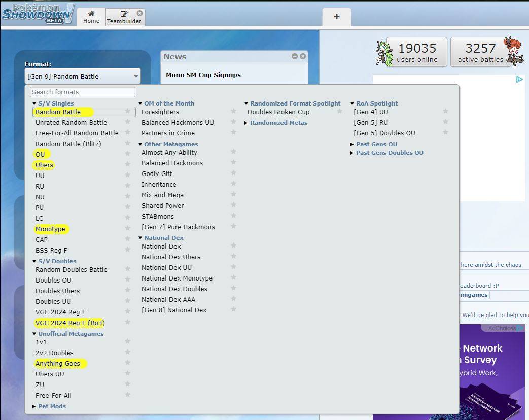The image size is (529, 420).
Task: Minimize the News panel
Action: (x=294, y=56)
